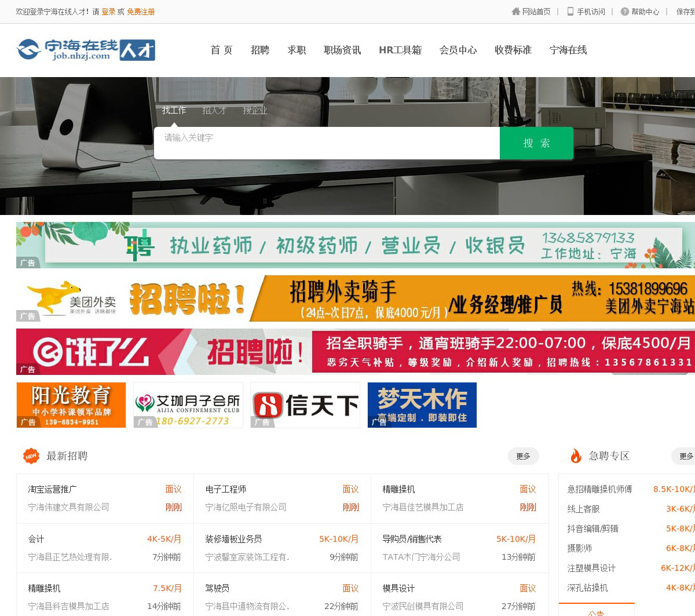
Task: Open the 帮助中心 link
Action: (x=645, y=12)
